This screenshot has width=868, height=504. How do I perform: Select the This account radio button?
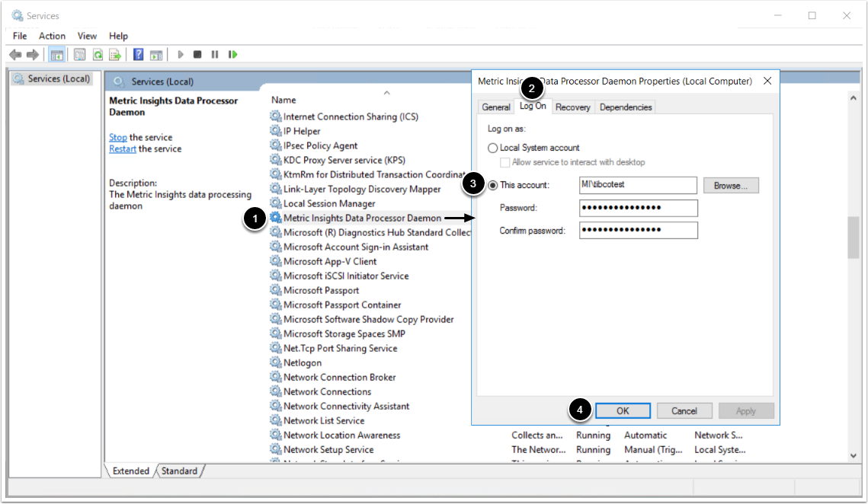(x=492, y=185)
